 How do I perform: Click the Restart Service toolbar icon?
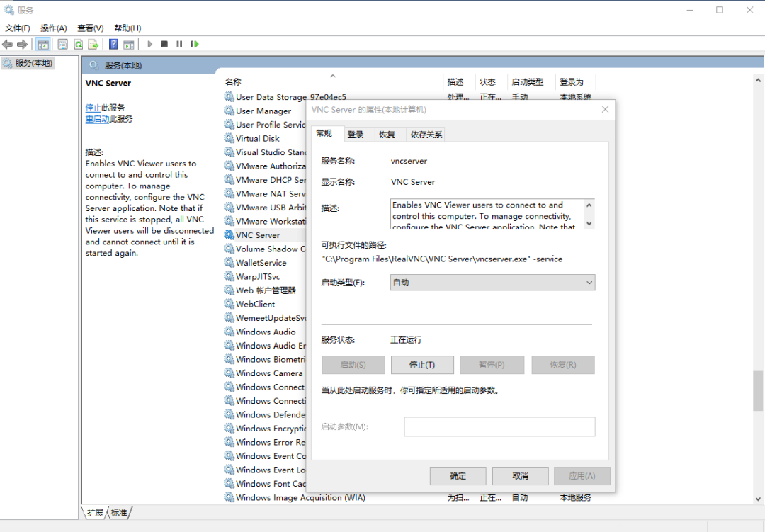coord(195,45)
